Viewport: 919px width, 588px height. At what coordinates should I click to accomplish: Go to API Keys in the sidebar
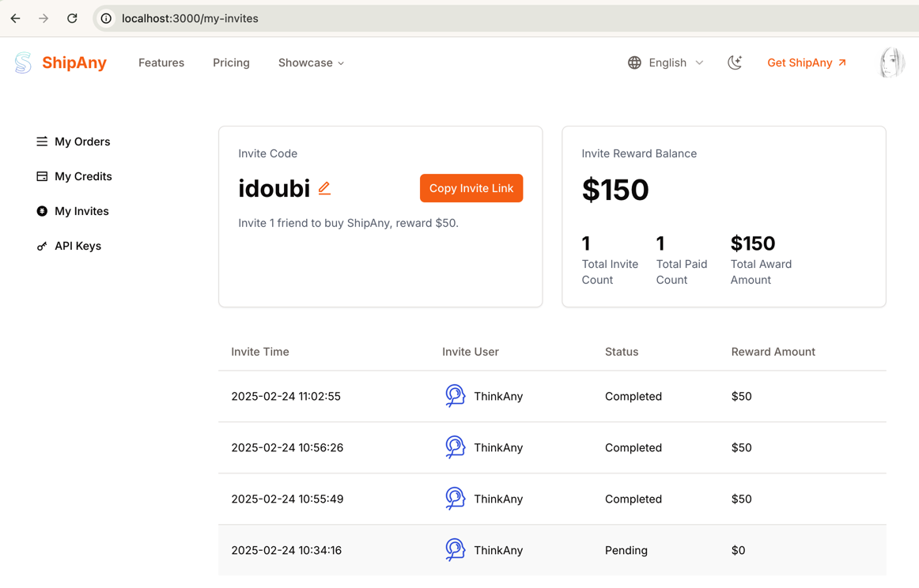78,246
